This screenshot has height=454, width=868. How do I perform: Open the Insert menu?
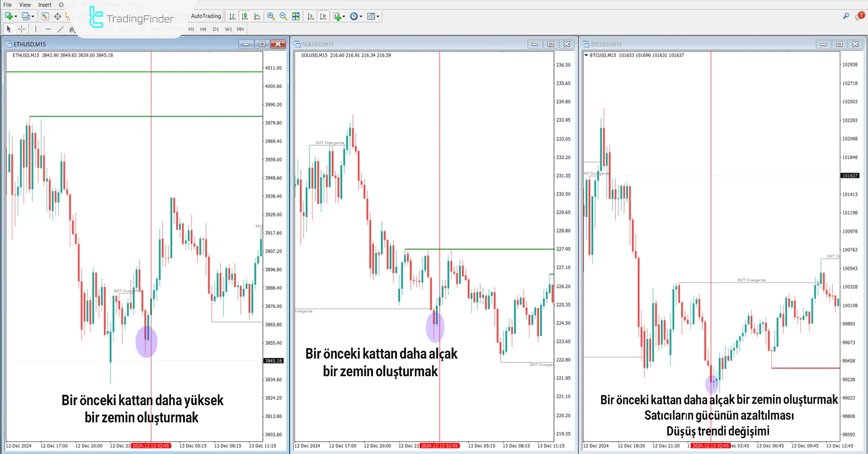pos(45,5)
